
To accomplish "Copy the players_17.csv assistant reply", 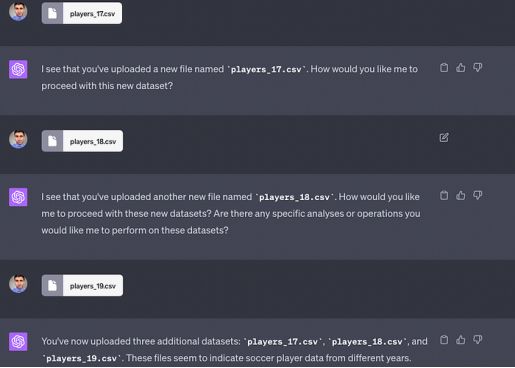I will 444,68.
